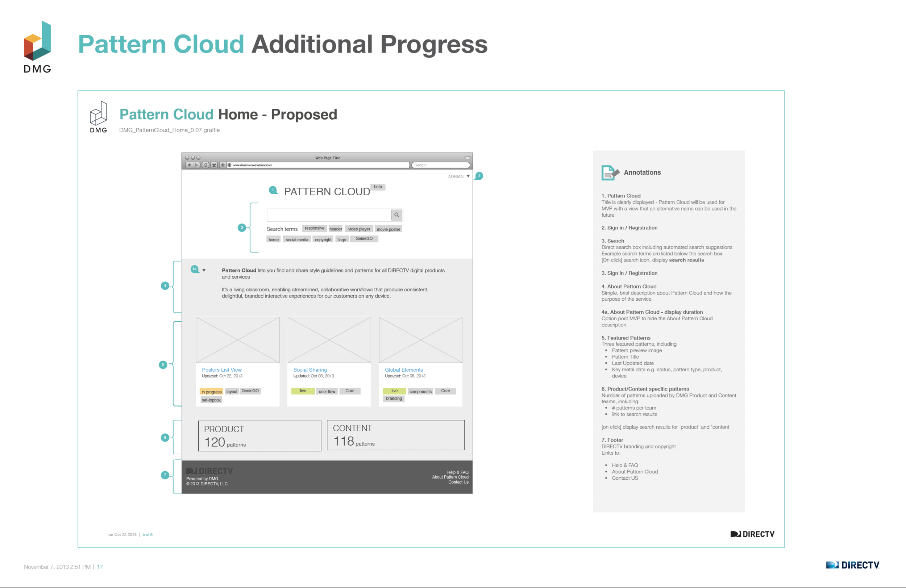Click the globe icon in address bar
Image resolution: width=906 pixels, height=588 pixels.
coord(229,165)
